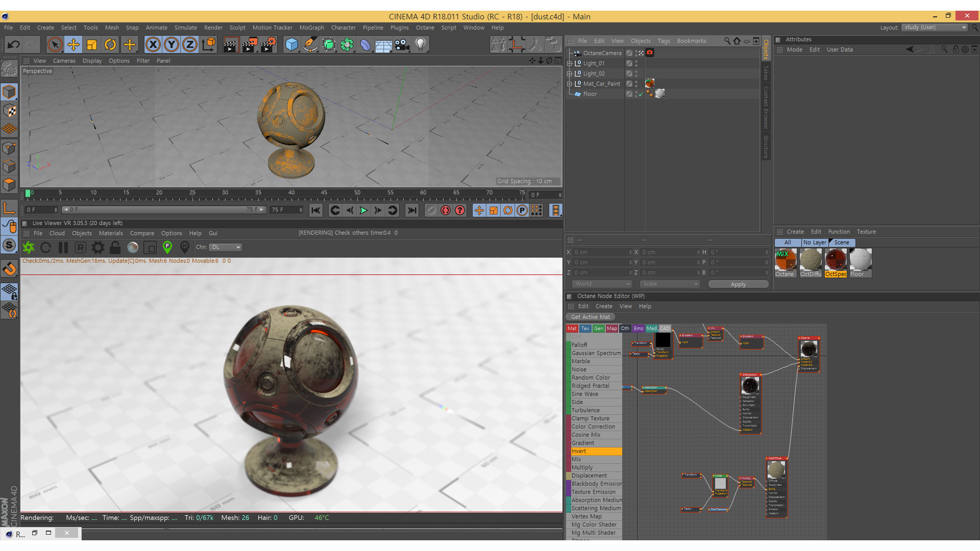Image resolution: width=980 pixels, height=551 pixels.
Task: Toggle the Ems node filter
Action: (x=639, y=329)
